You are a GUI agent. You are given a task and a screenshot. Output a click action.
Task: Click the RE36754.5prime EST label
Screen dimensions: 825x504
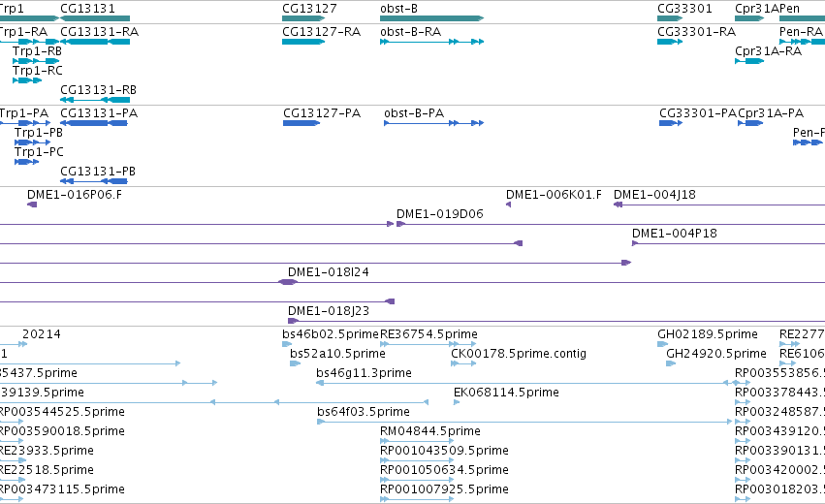[x=428, y=334]
